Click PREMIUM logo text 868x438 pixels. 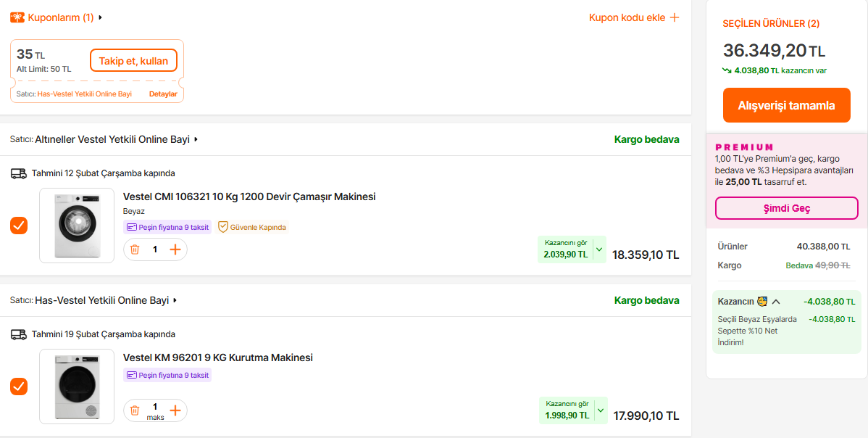pos(745,147)
